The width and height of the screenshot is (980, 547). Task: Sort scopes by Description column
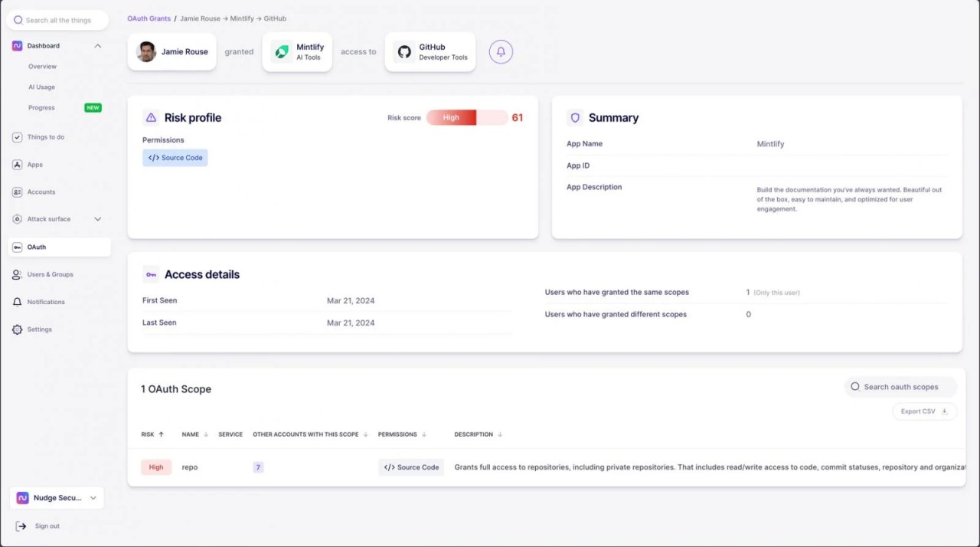[x=478, y=434]
